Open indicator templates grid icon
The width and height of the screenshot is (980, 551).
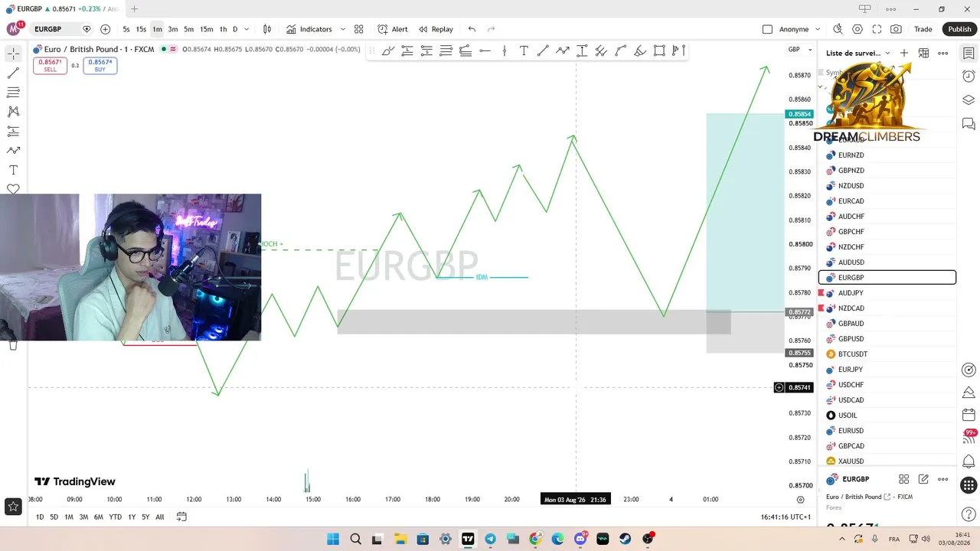tap(358, 29)
